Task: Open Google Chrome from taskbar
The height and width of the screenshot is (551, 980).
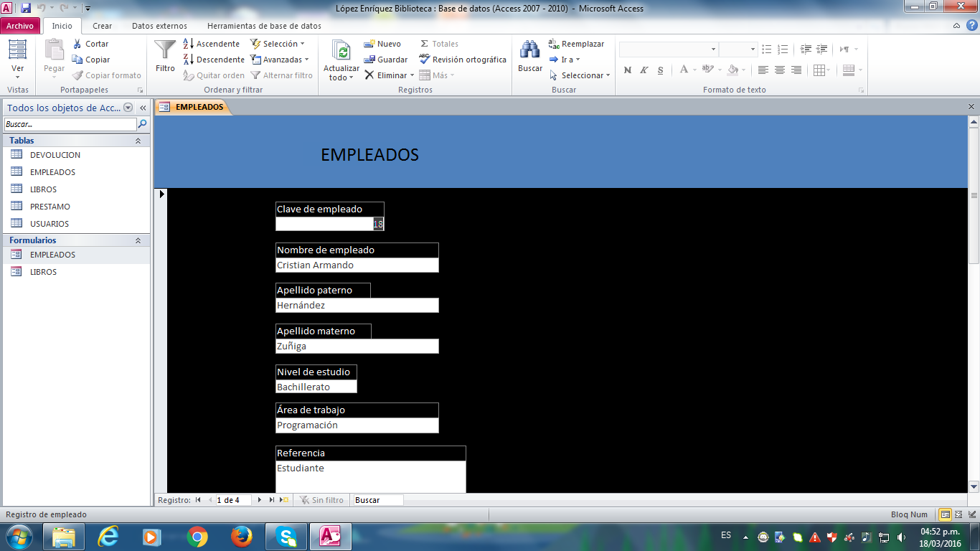Action: tap(197, 536)
